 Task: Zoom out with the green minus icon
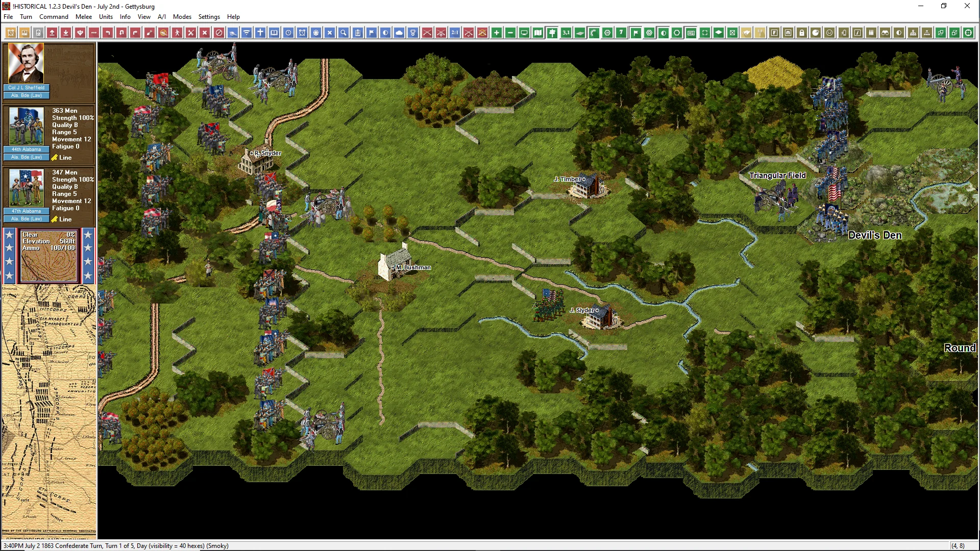(510, 33)
